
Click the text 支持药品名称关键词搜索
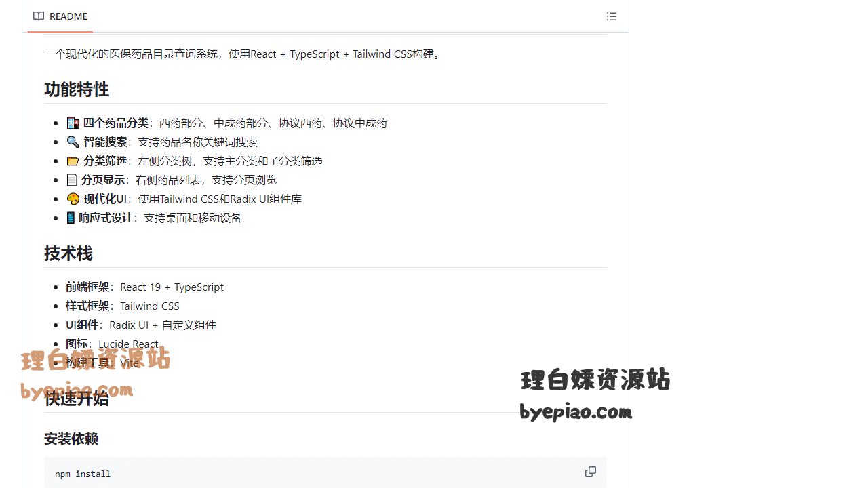[x=197, y=142]
